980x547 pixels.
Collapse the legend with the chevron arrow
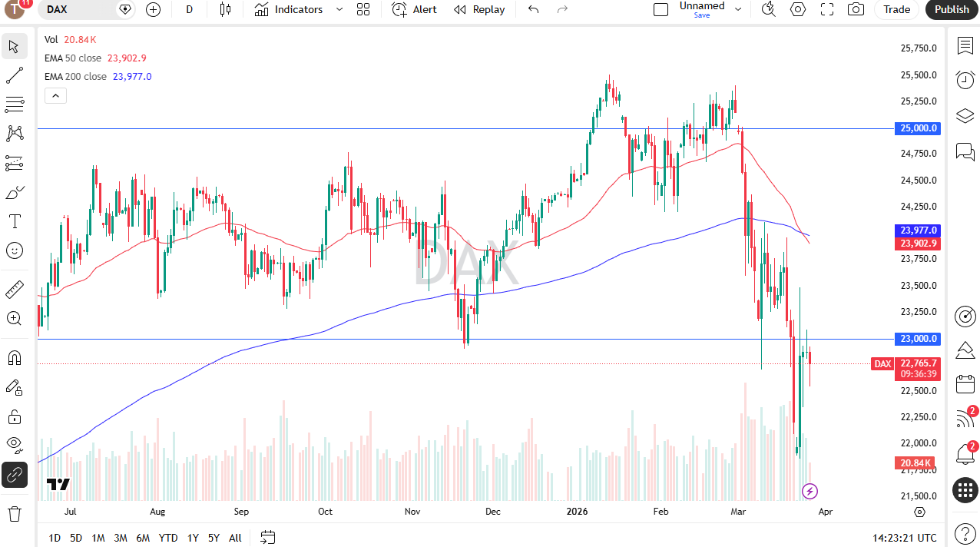[x=55, y=95]
